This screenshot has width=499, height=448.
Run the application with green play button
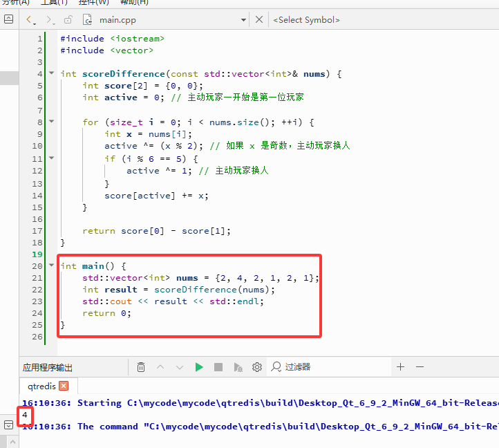click(x=199, y=367)
